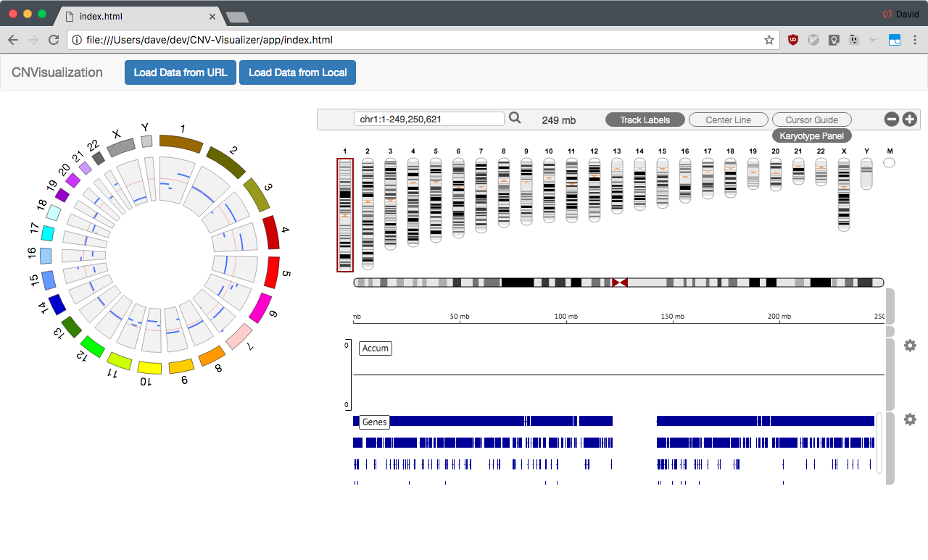Screen dimensions: 928x560
Task: Reload the page with refresh icon
Action: tap(53, 40)
